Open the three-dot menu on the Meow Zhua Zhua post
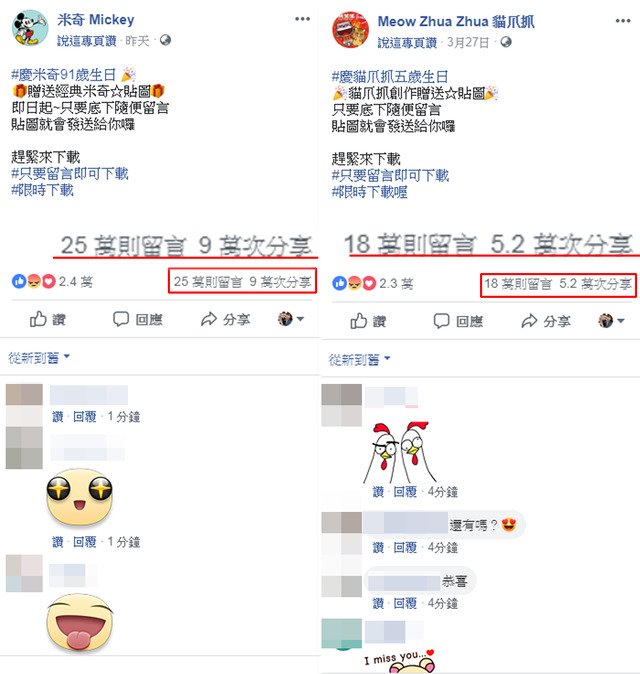The image size is (640, 674). 623,21
